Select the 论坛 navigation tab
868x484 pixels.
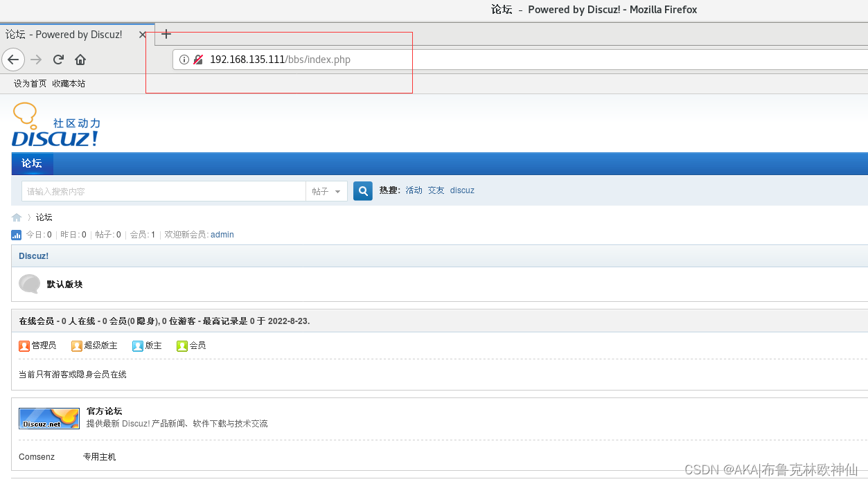point(32,163)
